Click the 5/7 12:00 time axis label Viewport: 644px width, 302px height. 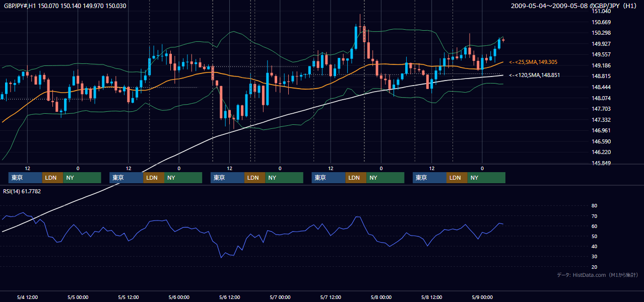tap(331, 297)
